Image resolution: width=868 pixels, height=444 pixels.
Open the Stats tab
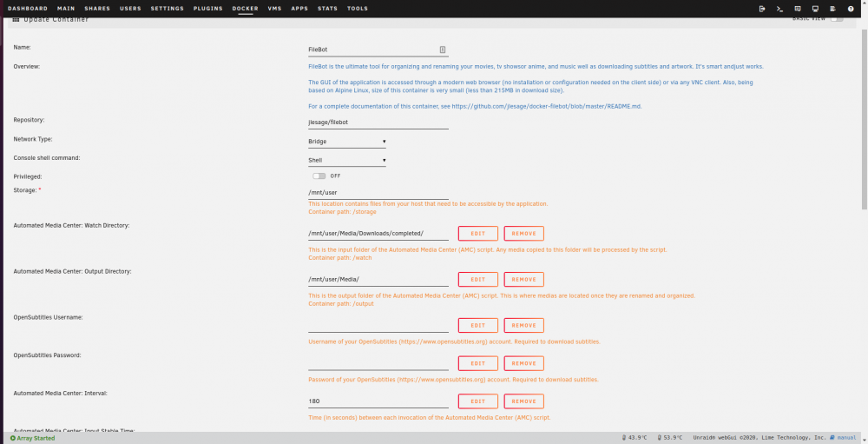[x=328, y=9]
